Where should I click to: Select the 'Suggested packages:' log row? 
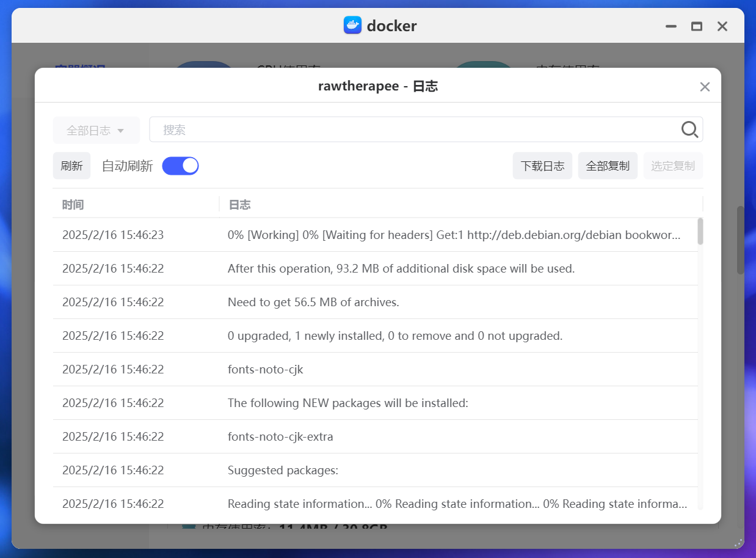point(375,470)
